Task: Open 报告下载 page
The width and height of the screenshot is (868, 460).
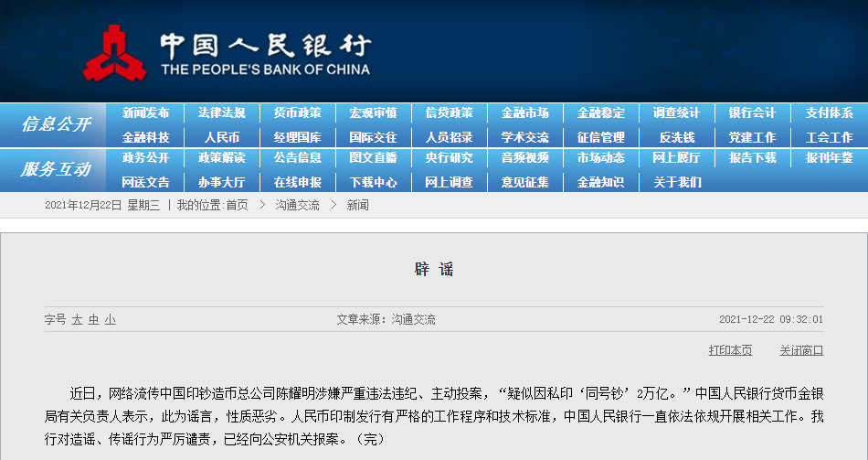Action: [x=752, y=158]
